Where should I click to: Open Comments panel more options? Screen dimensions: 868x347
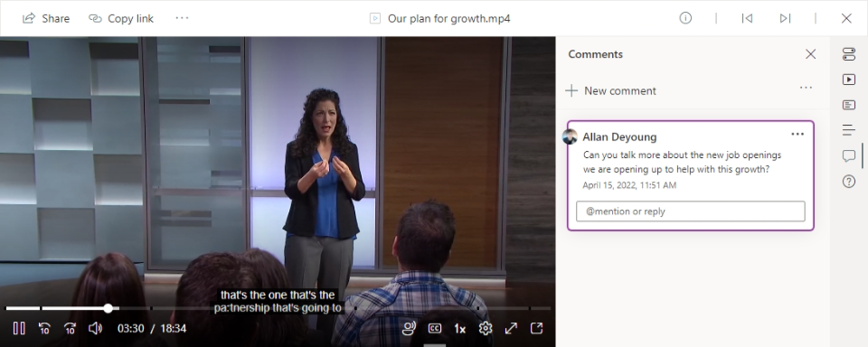pos(806,88)
